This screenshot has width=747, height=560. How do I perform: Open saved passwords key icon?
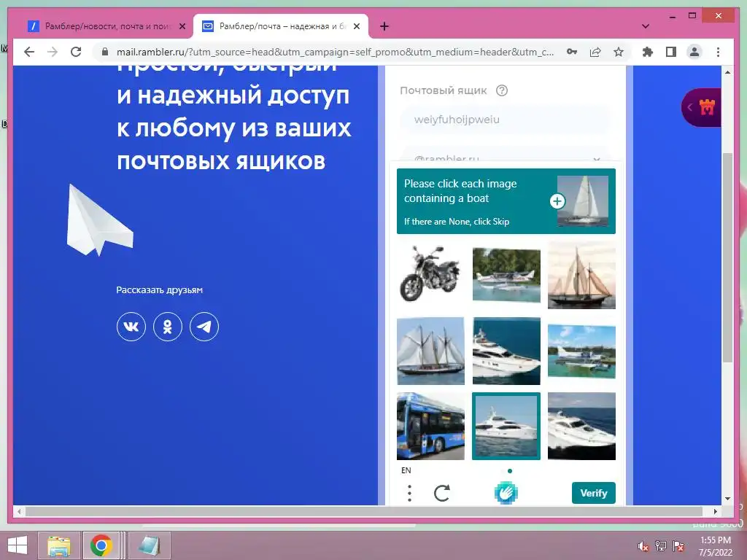click(572, 52)
